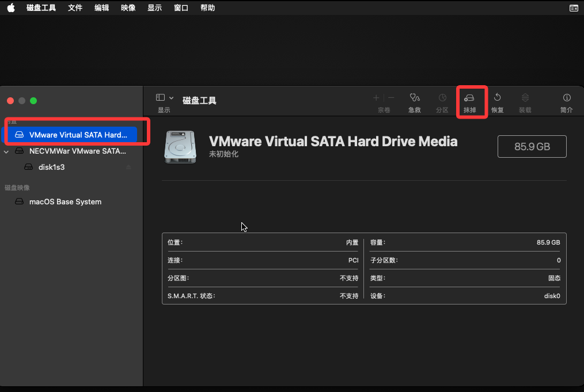Click the Restore (恢复) arrow icon
Image resolution: width=584 pixels, height=392 pixels.
[497, 97]
